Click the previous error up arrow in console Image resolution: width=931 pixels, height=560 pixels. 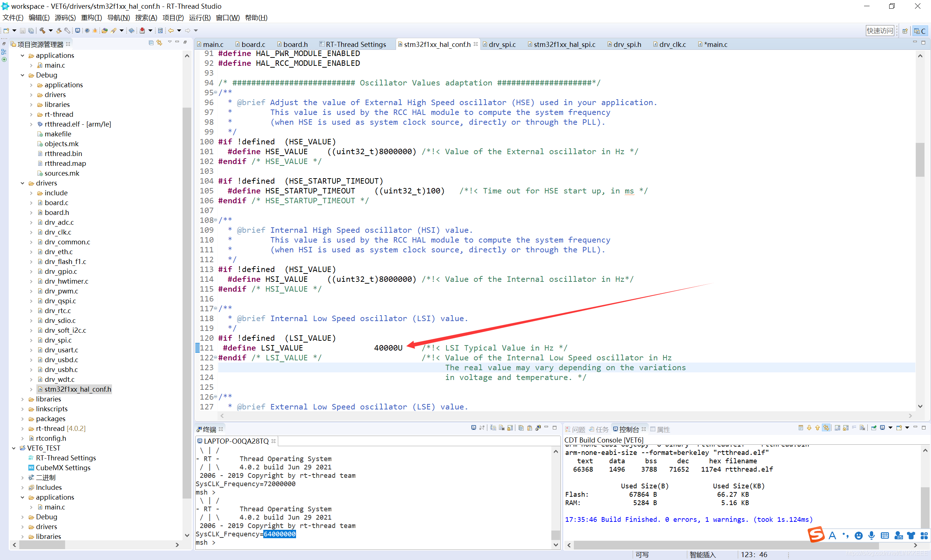point(818,428)
